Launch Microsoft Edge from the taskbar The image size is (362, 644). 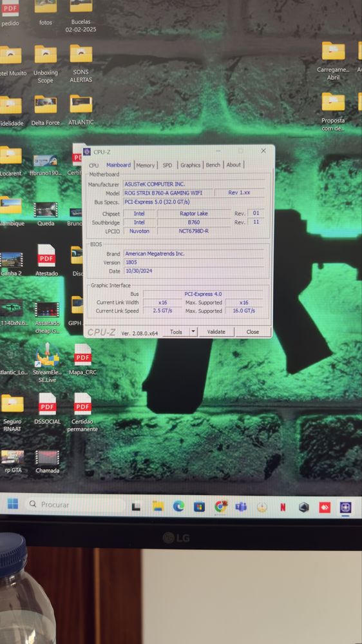tap(178, 507)
